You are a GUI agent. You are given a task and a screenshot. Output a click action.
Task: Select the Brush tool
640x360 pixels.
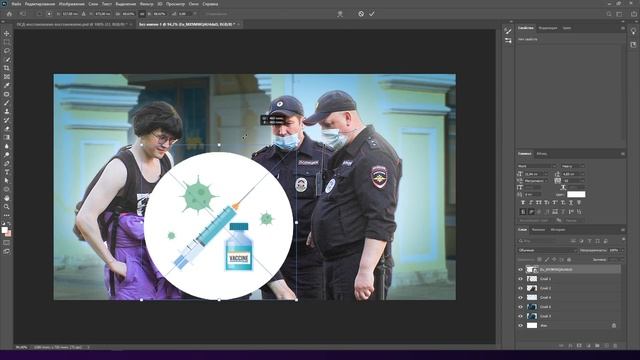(x=7, y=103)
